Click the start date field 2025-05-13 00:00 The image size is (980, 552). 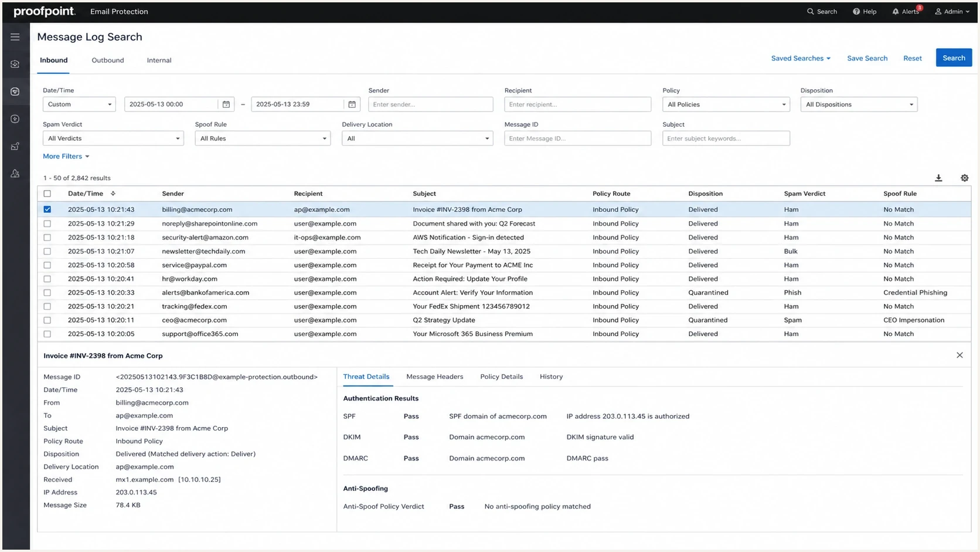(171, 104)
